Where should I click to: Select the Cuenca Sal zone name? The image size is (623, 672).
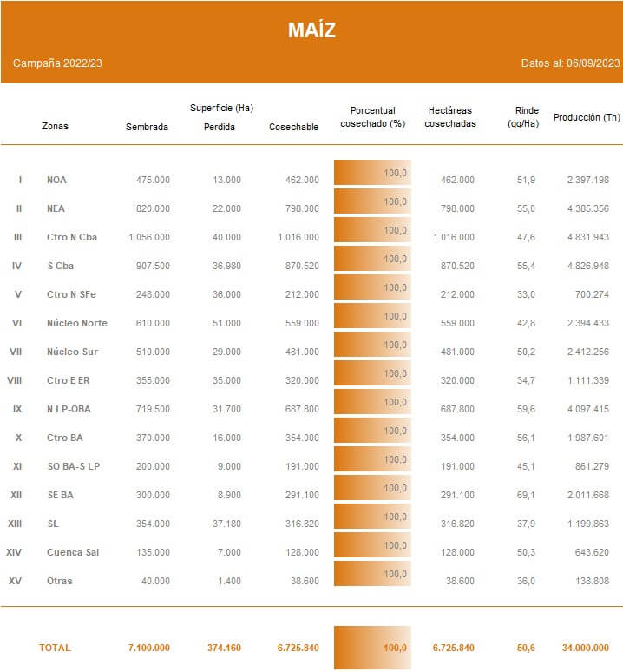tap(72, 552)
